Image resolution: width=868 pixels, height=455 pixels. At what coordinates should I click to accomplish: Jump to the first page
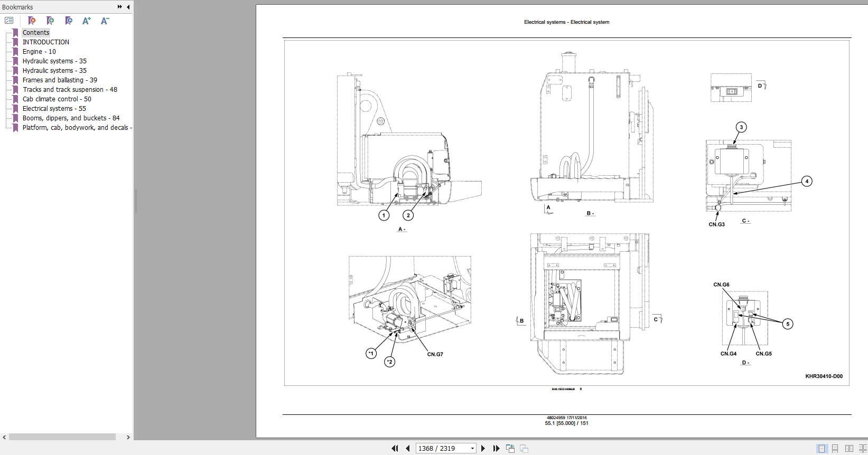click(x=395, y=448)
